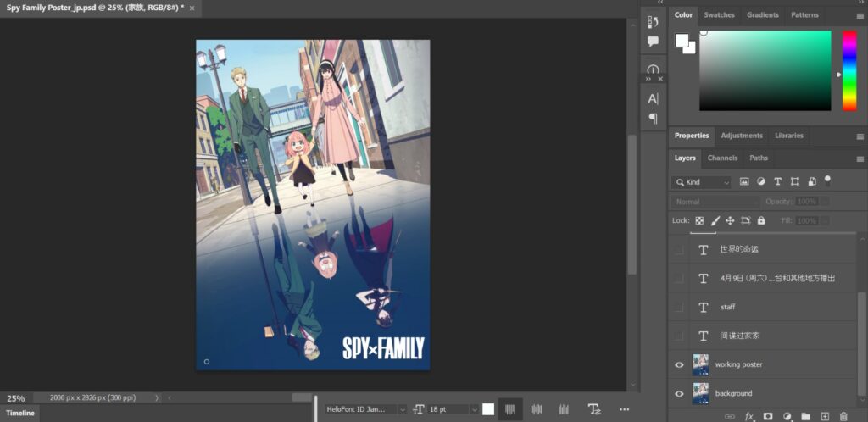
Task: Switch to the Channels tab
Action: (722, 158)
